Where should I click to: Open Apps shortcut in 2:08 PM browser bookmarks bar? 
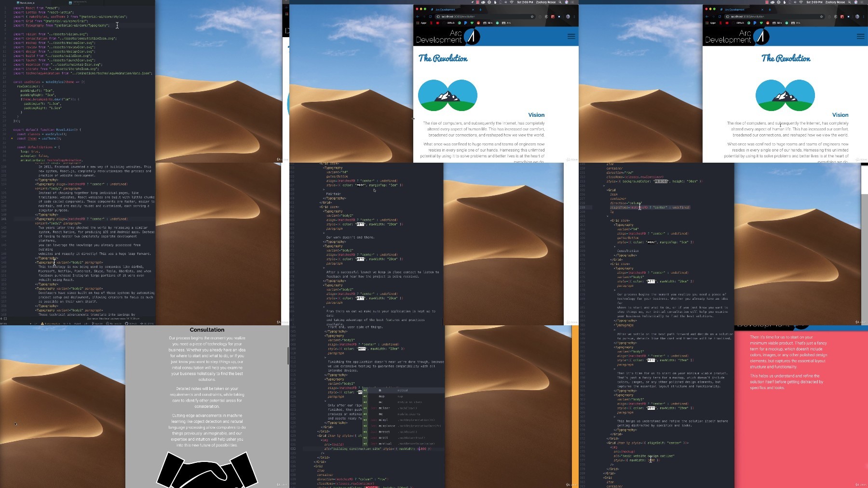point(421,23)
